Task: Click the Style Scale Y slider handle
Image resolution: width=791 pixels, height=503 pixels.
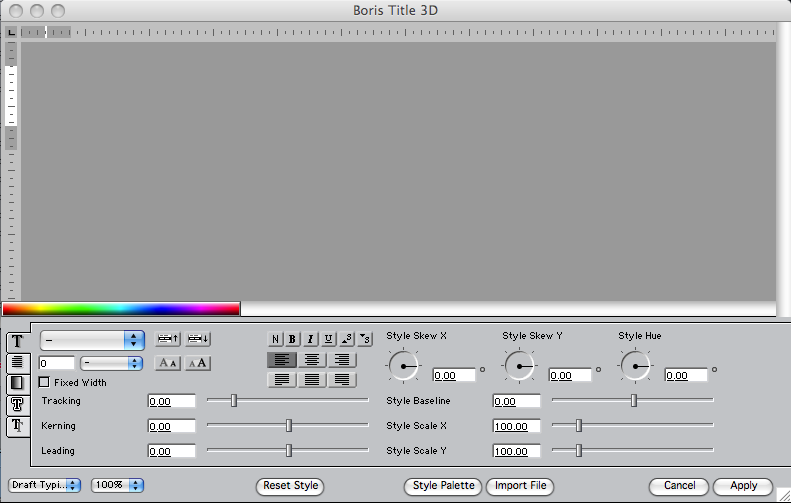Action: (x=579, y=450)
